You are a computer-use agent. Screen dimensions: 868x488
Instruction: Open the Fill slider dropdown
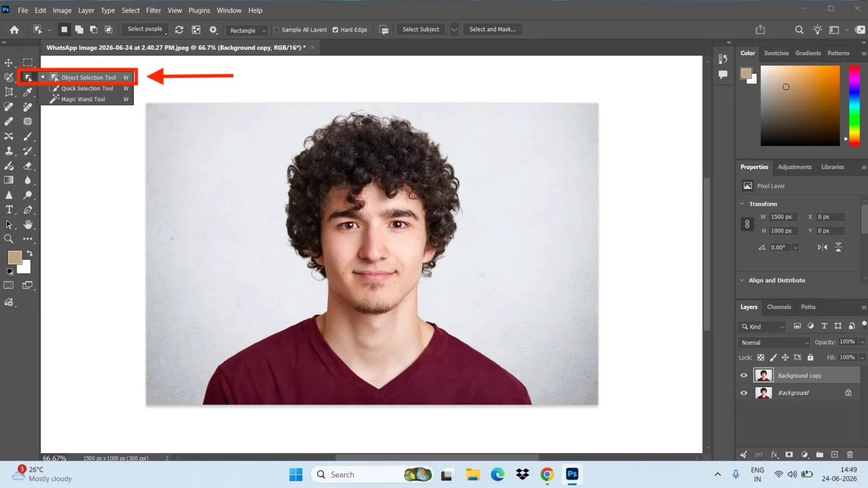(862, 357)
